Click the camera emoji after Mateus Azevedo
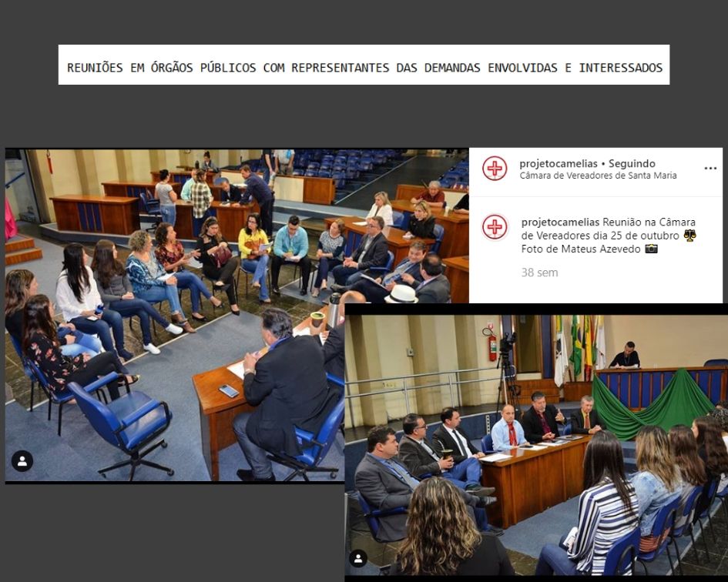Screen dimensions: 728x582 click(651, 249)
